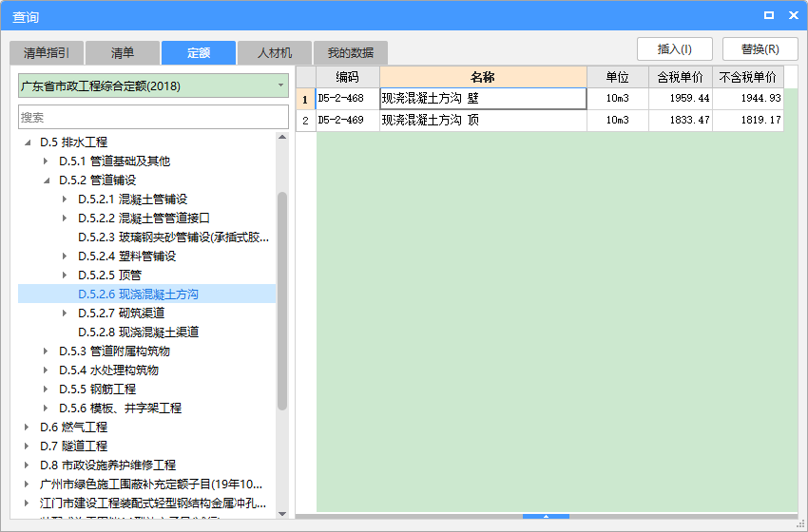Image resolution: width=808 pixels, height=532 pixels.
Task: Click the 名称 column header
Action: coord(483,77)
